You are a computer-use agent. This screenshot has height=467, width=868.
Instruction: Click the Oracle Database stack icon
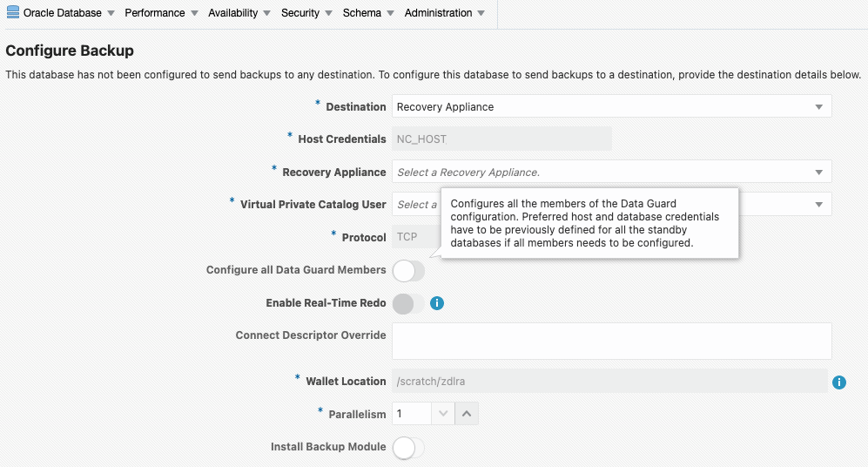click(x=13, y=13)
